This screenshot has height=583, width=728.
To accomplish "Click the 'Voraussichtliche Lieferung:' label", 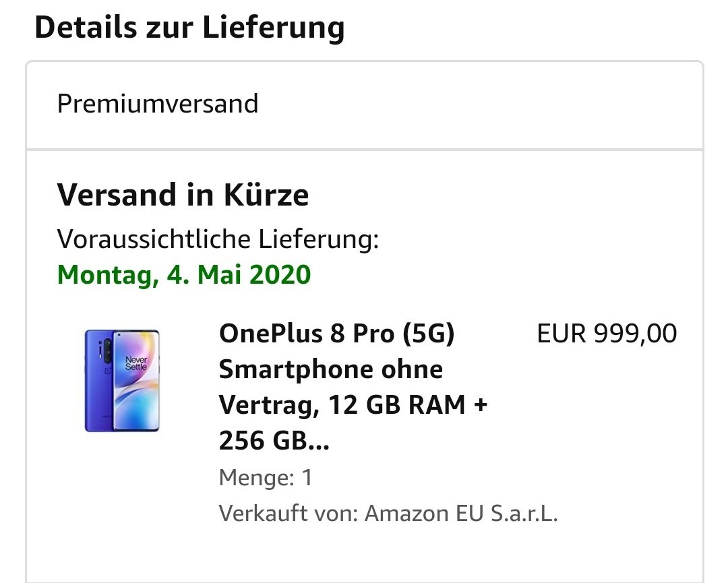I will tap(218, 239).
